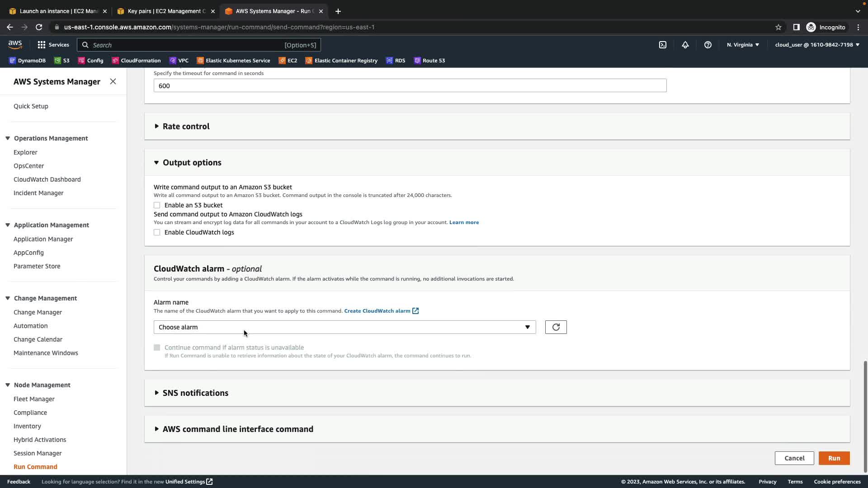Reload the browser page

[x=39, y=27]
